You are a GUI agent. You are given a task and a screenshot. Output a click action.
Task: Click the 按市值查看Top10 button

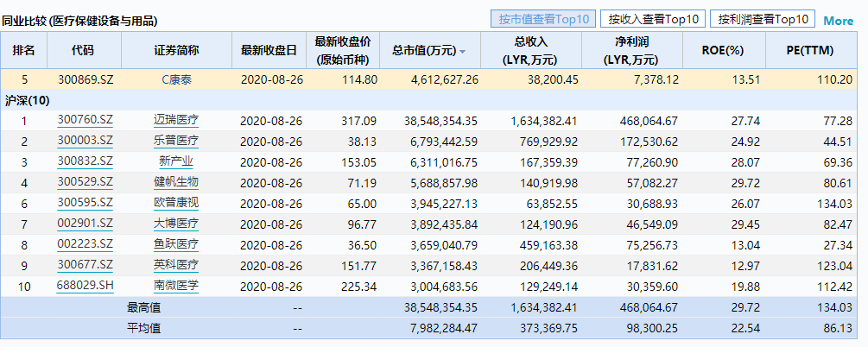(543, 19)
